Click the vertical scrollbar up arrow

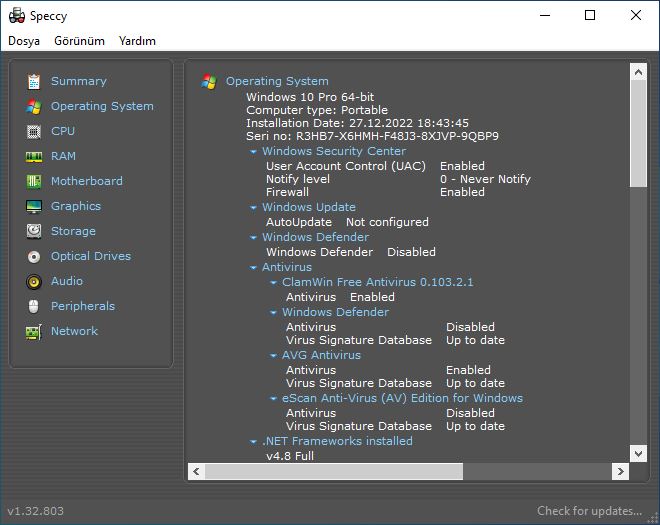click(638, 72)
